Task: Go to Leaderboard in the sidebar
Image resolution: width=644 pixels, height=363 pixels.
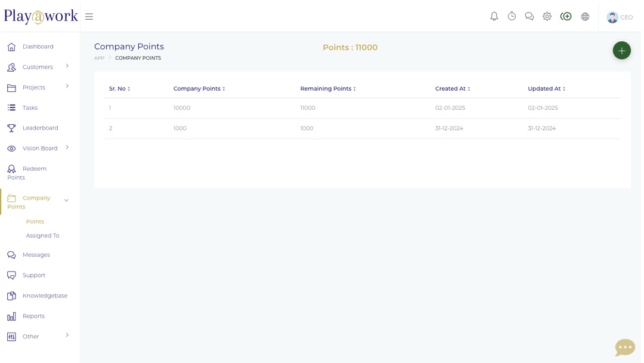Action: (x=40, y=128)
